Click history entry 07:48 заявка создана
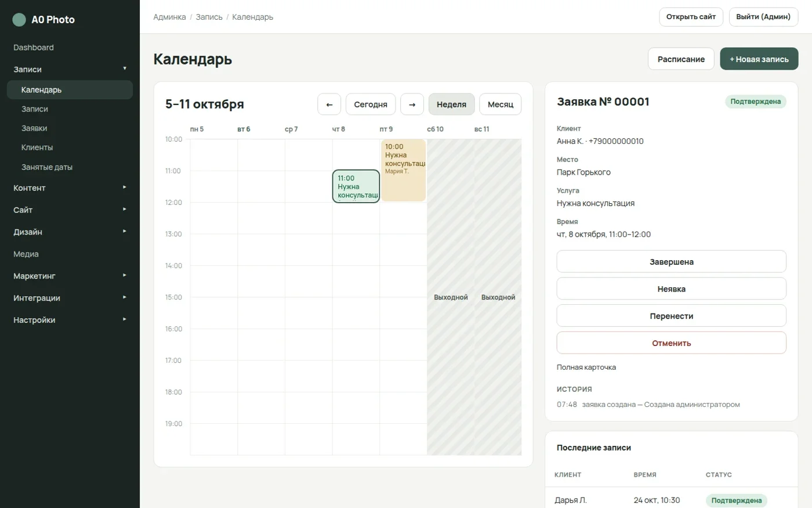 [648, 405]
